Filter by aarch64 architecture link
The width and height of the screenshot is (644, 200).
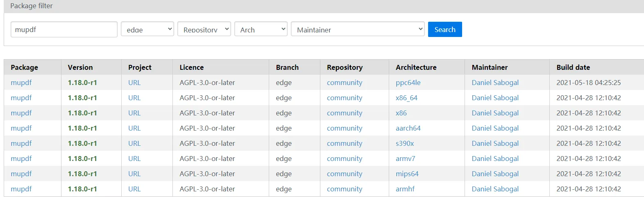(x=408, y=128)
